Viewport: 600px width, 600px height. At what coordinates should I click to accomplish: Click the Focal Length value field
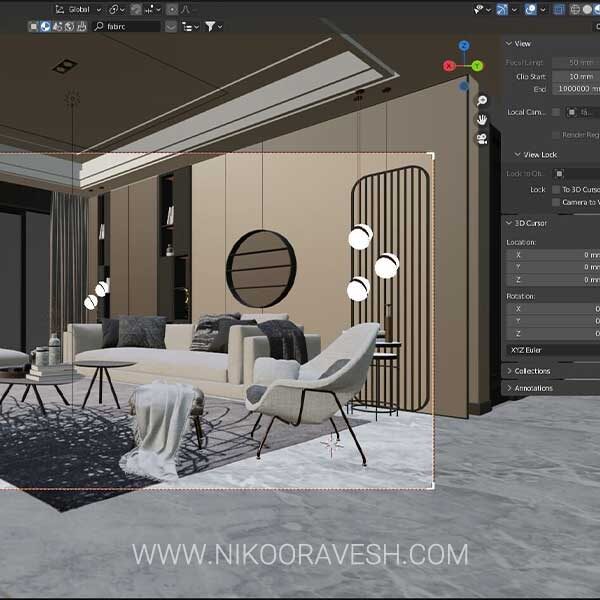point(576,62)
